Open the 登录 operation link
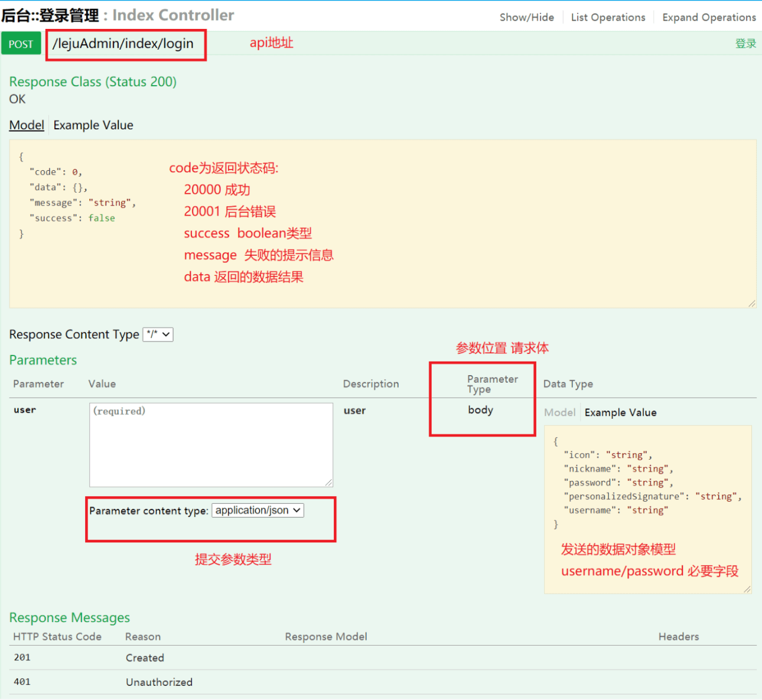Viewport: 762px width, 700px height. coord(745,43)
